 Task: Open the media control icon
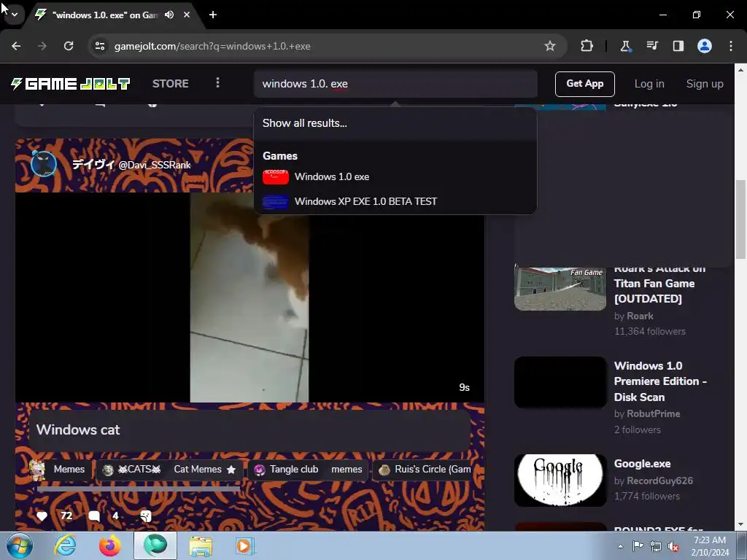pyautogui.click(x=651, y=46)
